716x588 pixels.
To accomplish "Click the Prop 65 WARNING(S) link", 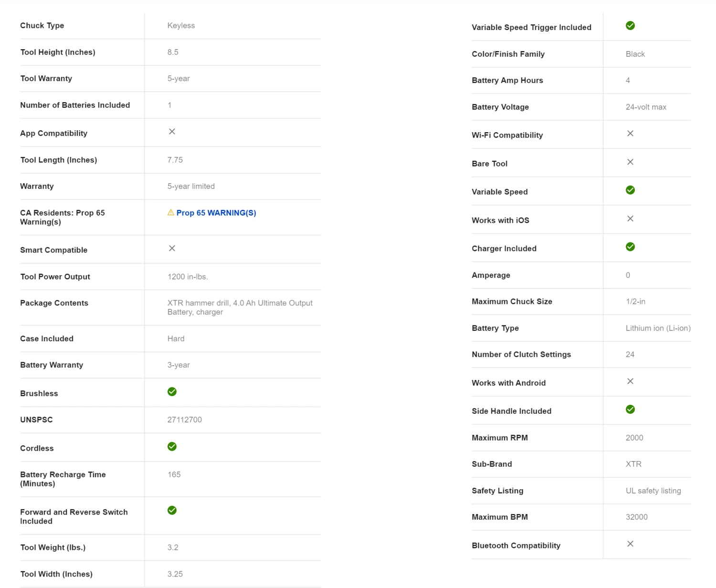I will (216, 213).
